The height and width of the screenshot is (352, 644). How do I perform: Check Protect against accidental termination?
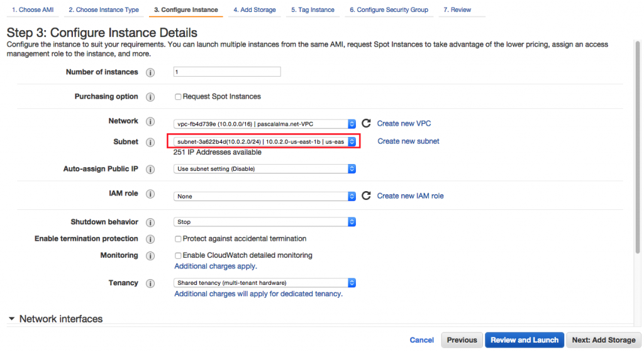click(178, 239)
